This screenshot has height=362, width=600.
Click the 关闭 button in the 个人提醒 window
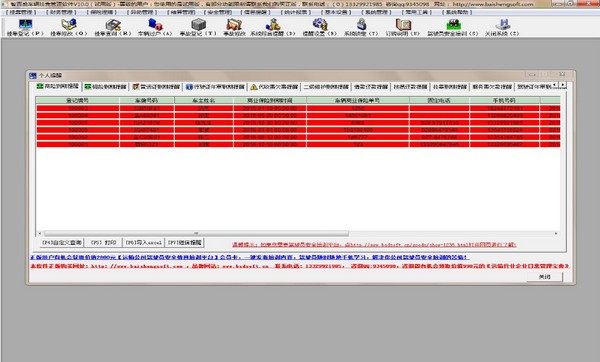[545, 277]
